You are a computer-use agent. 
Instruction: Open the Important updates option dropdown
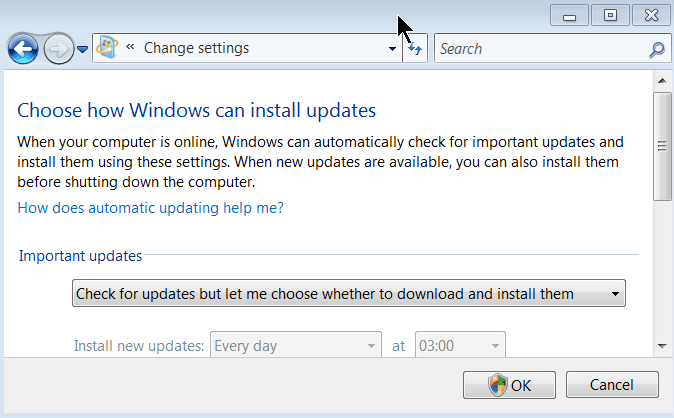[349, 293]
